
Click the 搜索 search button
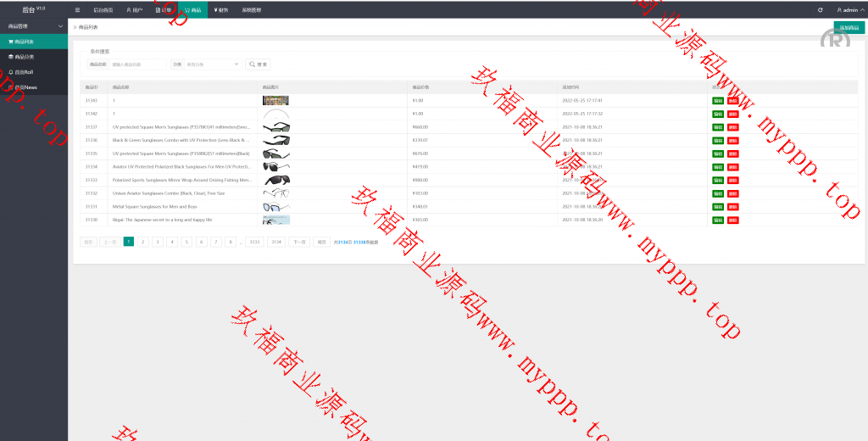point(259,64)
